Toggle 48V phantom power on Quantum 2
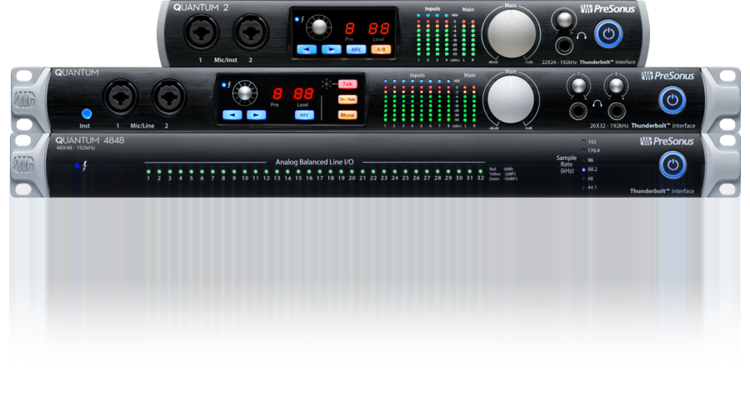The width and height of the screenshot is (750, 401). pos(355,48)
